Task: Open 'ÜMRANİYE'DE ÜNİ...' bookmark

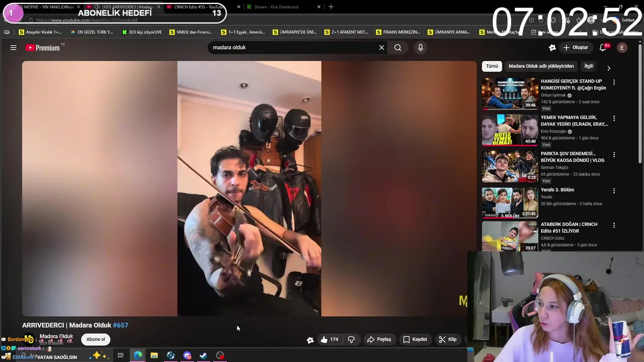Action: pos(295,32)
